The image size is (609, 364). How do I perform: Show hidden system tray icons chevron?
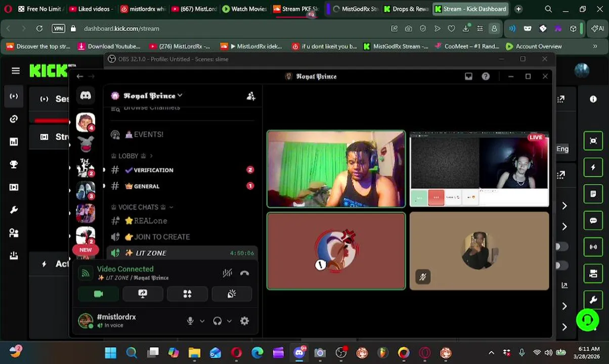coord(491,353)
